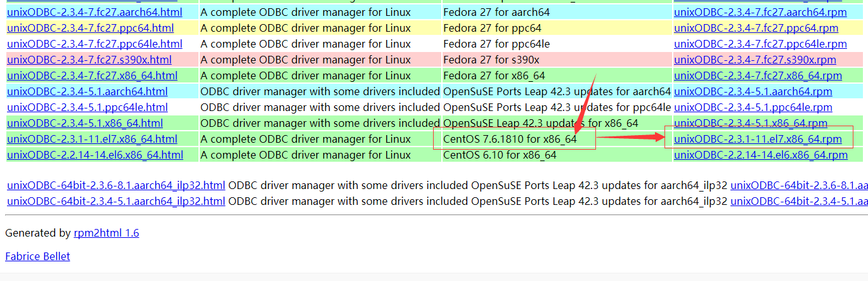Download unixODBC-2.2.14-14.el6.x86_64.rpm
Image resolution: width=868 pixels, height=281 pixels.
tap(761, 155)
